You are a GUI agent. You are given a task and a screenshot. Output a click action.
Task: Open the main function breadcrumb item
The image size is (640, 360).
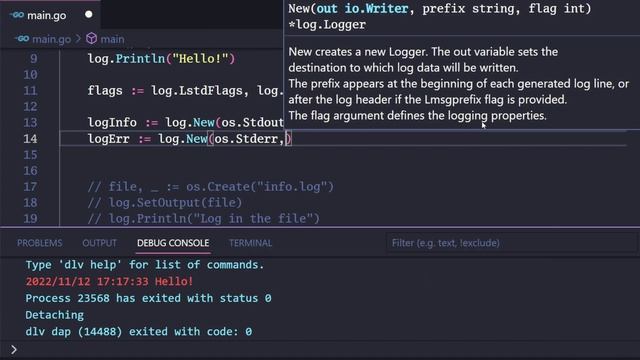tap(112, 39)
